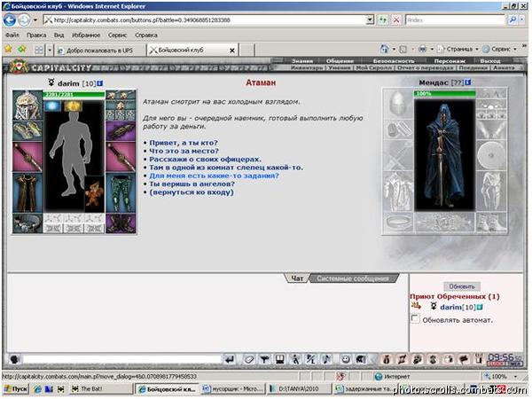Click the (вернуться ко входу) link
This screenshot has height=399, width=532.
tap(192, 192)
